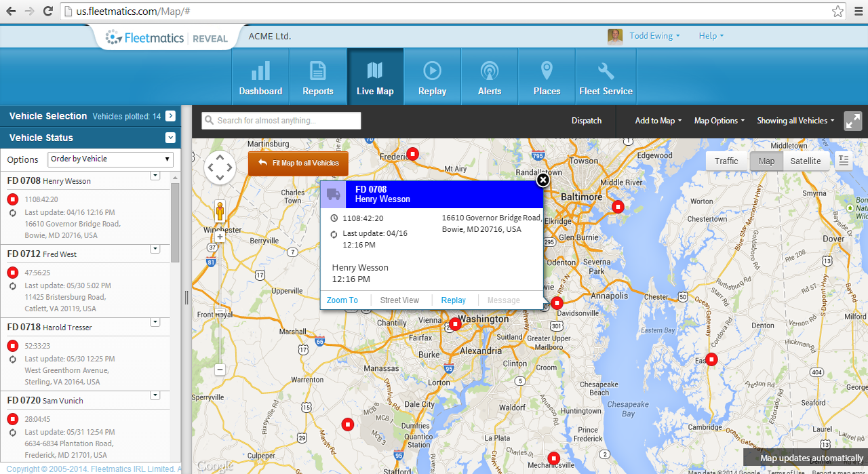868x474 pixels.
Task: Click Replay in the vehicle popup
Action: point(454,300)
